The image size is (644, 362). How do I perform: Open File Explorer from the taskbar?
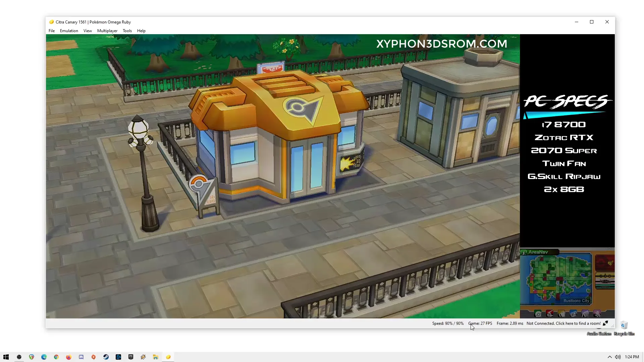156,357
